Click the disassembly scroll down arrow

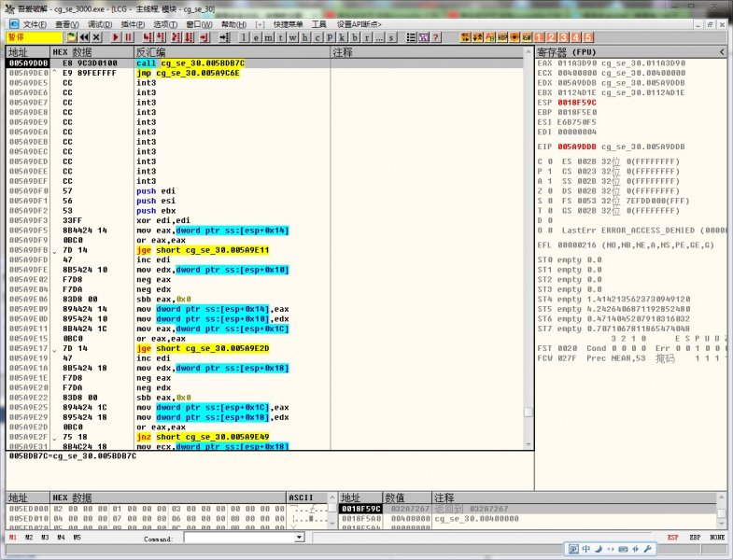(x=529, y=444)
